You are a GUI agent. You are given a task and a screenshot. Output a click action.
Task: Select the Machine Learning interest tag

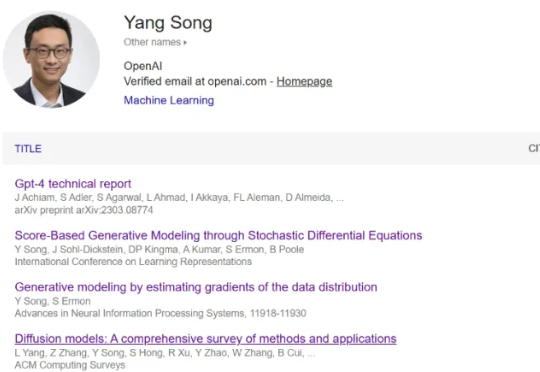(169, 100)
